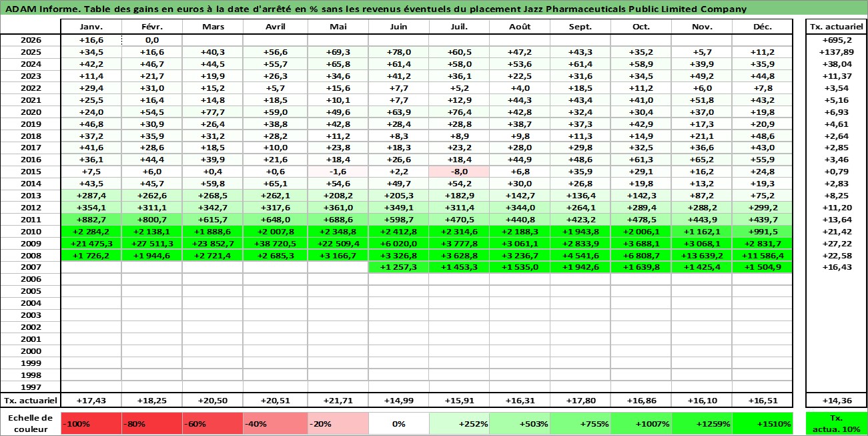Click the +991,5 cell in 2010

(x=763, y=232)
